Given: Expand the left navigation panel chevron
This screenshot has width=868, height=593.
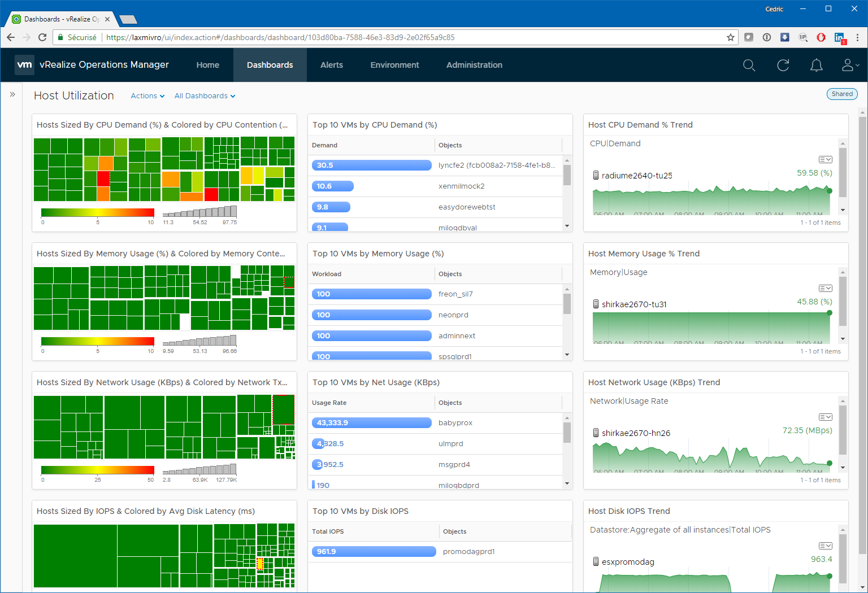Looking at the screenshot, I should (x=12, y=94).
